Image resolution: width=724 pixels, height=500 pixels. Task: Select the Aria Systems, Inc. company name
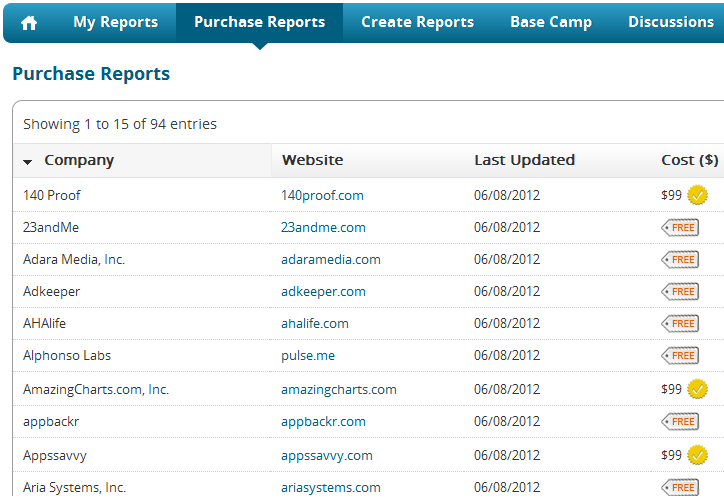[x=74, y=488]
